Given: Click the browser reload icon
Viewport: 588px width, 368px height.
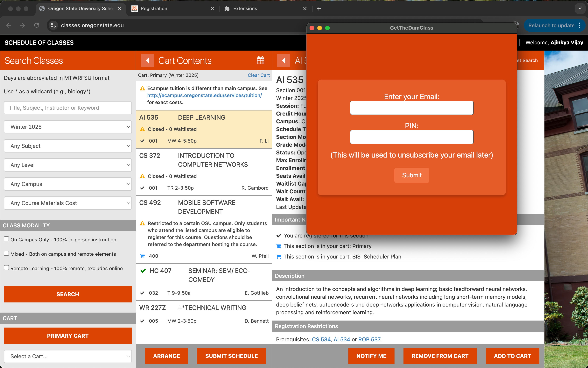Looking at the screenshot, I should [37, 25].
